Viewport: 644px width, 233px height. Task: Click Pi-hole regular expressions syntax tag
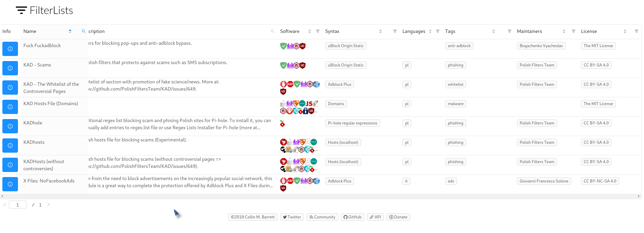tap(352, 123)
